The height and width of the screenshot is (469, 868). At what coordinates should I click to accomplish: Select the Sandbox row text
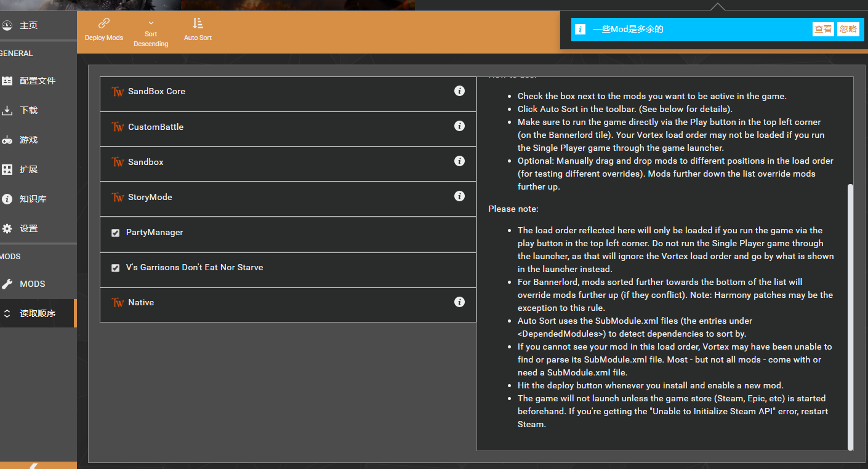146,162
